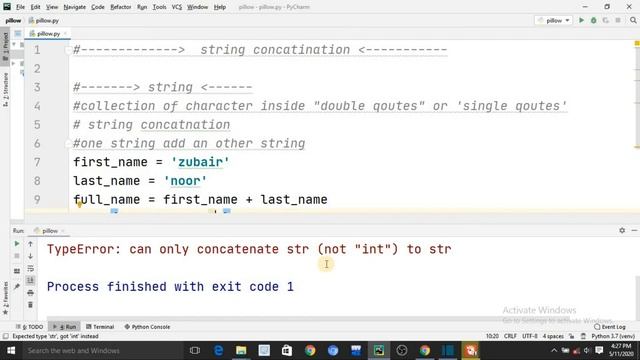The width and height of the screenshot is (640, 360).
Task: Click the up arrow in Run panel toolbar
Action: pos(30,244)
